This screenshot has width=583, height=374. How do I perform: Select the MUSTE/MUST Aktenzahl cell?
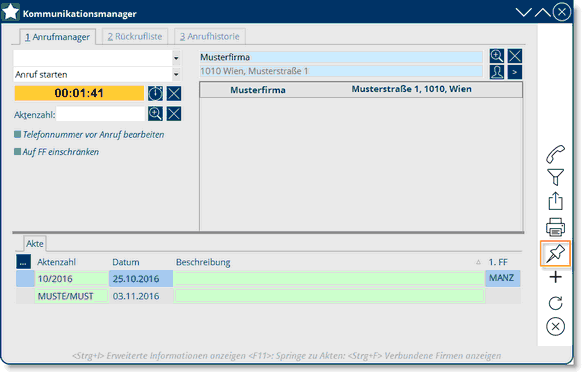(x=71, y=296)
